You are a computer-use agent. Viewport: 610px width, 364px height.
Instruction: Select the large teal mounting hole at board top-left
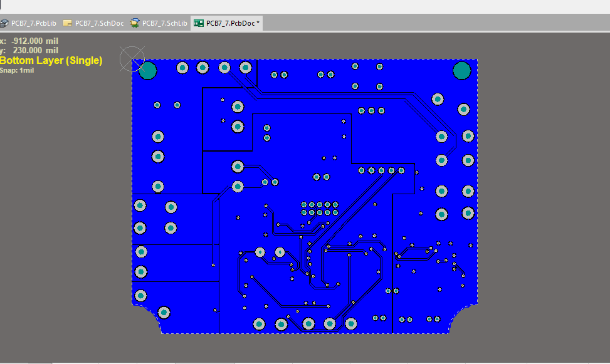point(147,70)
